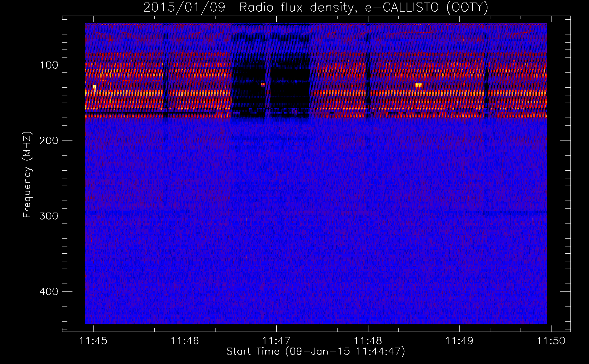Image resolution: width=589 pixels, height=364 pixels.
Task: Click the plot title text 'Radio flux density, e-CALLISTO (OOTY)'
Action: (363, 8)
